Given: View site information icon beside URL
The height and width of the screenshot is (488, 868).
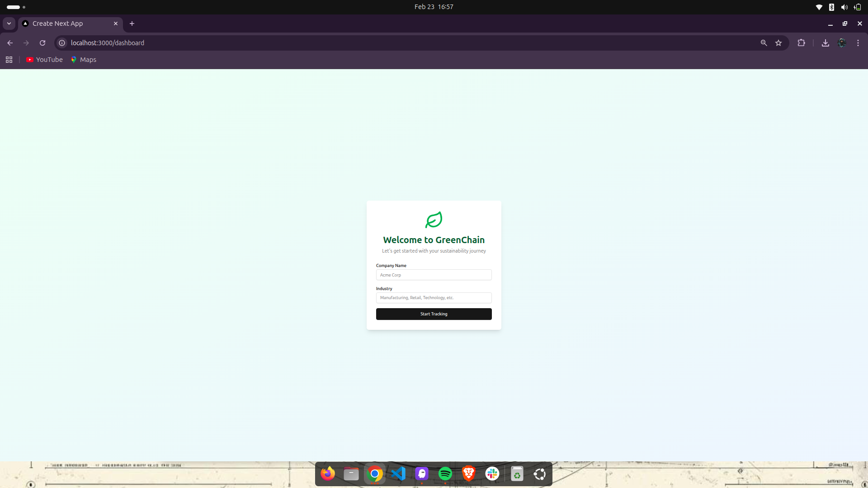Looking at the screenshot, I should point(62,43).
